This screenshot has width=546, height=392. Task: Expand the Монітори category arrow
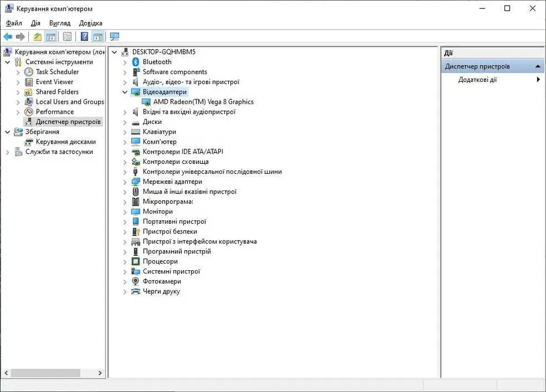(124, 212)
